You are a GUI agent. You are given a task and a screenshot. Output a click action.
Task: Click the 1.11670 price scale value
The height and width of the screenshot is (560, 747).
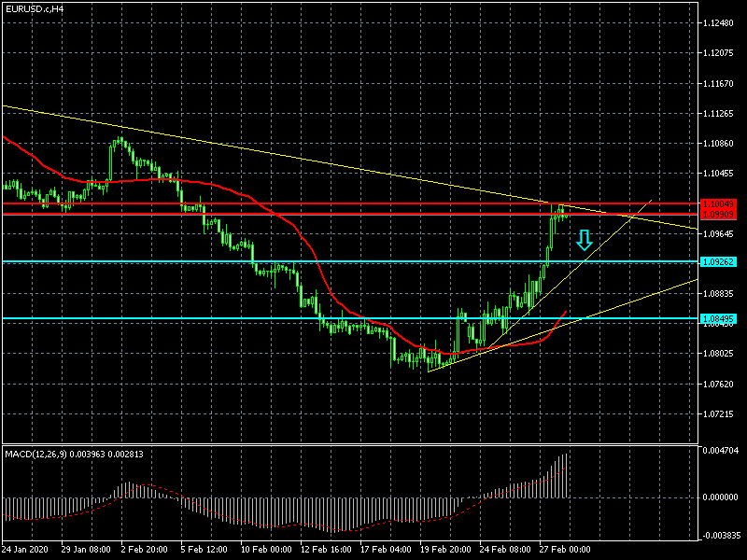tap(722, 84)
